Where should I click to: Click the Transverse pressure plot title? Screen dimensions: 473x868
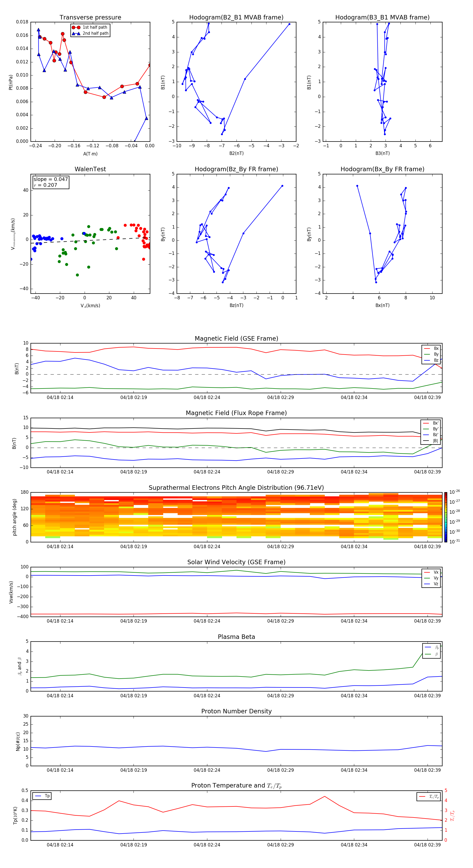pyautogui.click(x=90, y=18)
